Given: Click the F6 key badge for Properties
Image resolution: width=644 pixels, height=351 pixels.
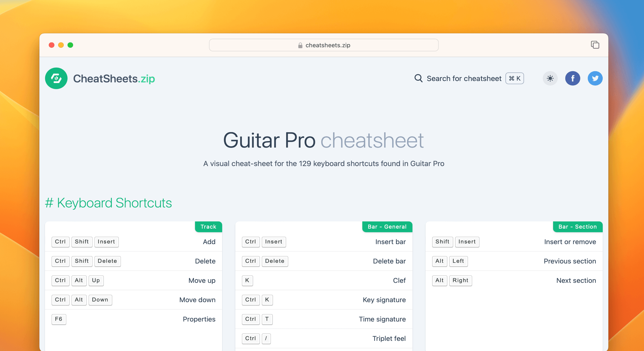Looking at the screenshot, I should [x=59, y=319].
